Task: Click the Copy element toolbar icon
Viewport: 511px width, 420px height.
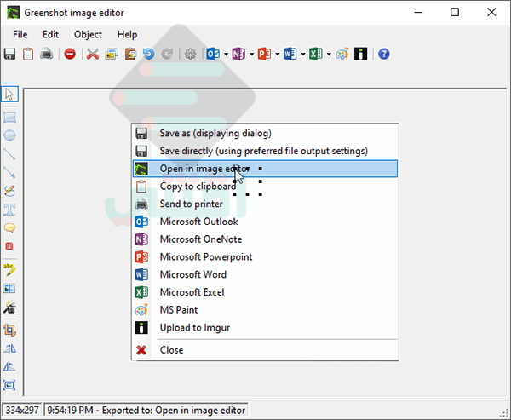Action: click(112, 55)
